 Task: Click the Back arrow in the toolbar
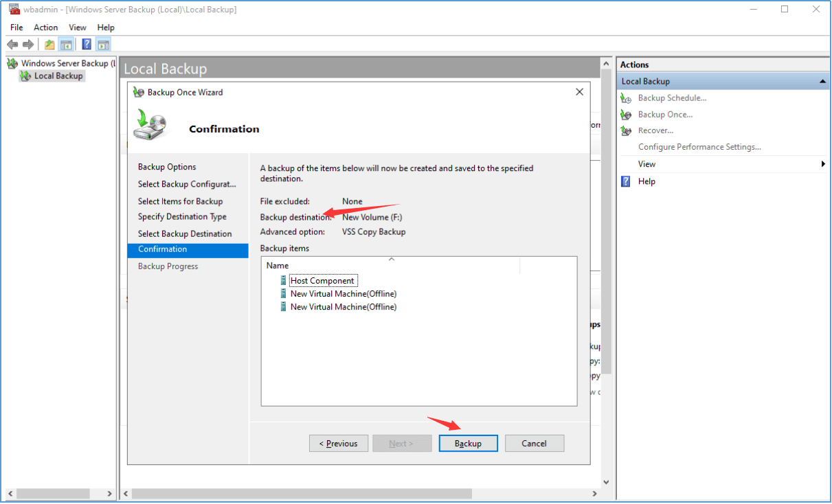pyautogui.click(x=12, y=45)
